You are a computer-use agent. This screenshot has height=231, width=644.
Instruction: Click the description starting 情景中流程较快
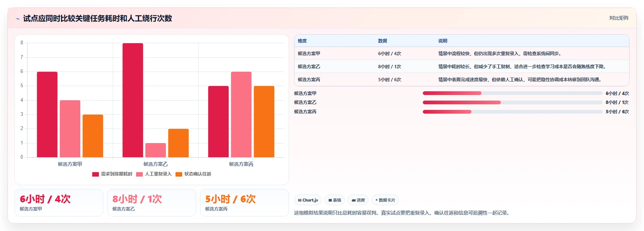point(500,54)
